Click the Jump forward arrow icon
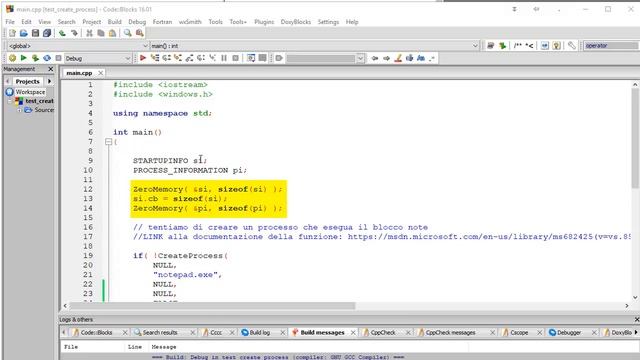The width and height of the screenshot is (640, 360). point(386,58)
